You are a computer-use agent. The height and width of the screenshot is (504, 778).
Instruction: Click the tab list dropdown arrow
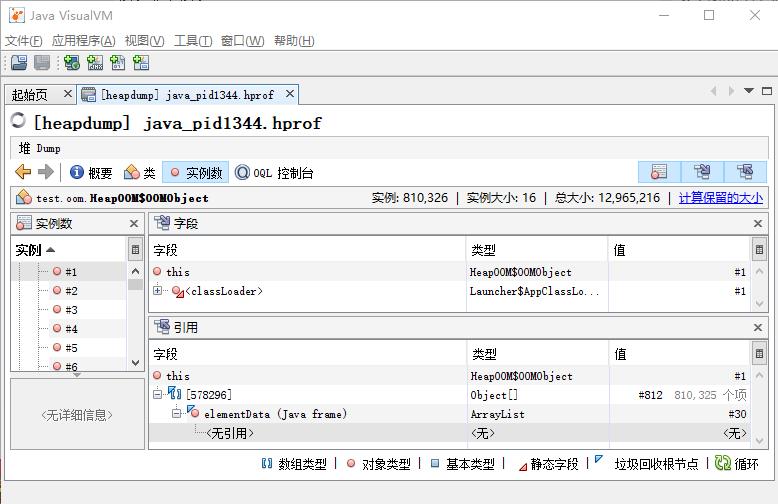pos(749,91)
